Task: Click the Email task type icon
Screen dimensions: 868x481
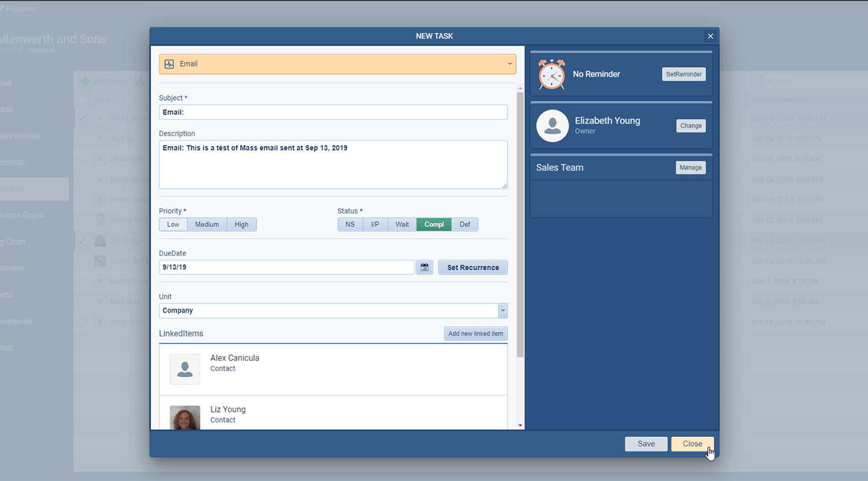Action: click(x=170, y=64)
